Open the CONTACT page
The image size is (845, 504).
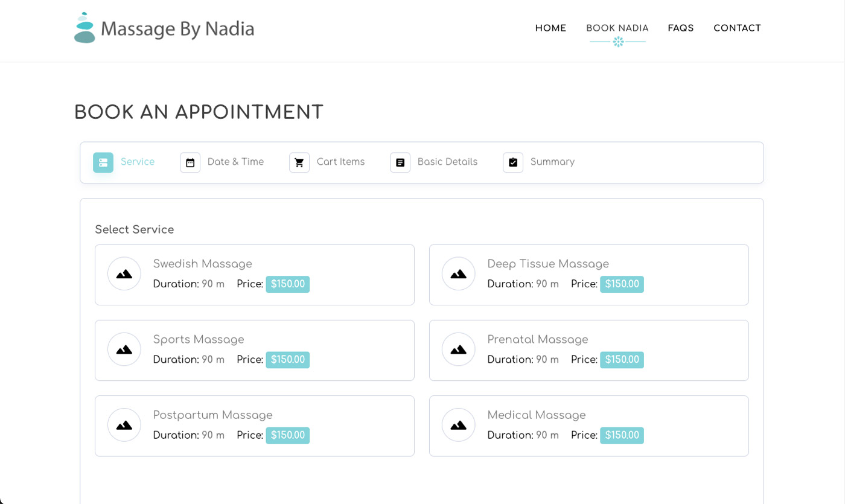[x=737, y=28]
